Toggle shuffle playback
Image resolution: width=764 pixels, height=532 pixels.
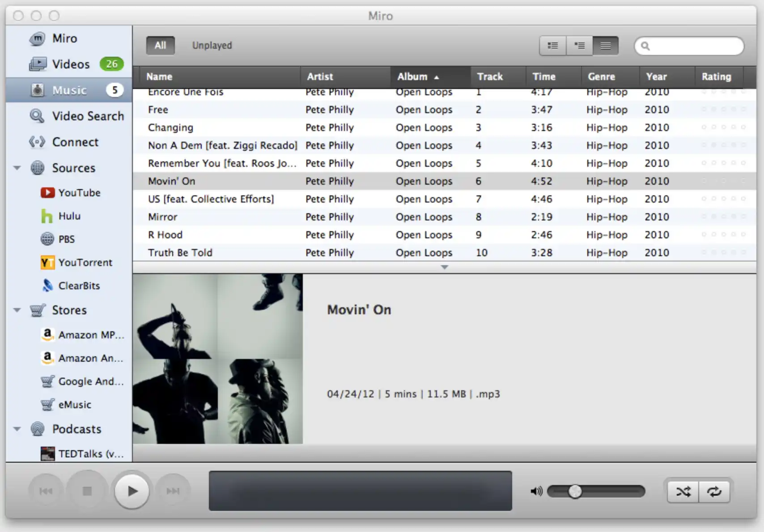point(683,492)
